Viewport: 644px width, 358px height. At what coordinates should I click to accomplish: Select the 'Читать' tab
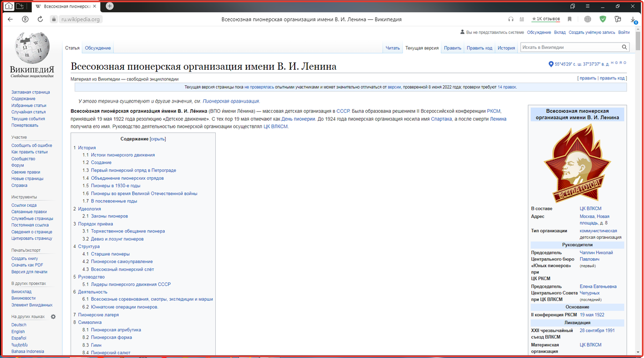pyautogui.click(x=393, y=48)
